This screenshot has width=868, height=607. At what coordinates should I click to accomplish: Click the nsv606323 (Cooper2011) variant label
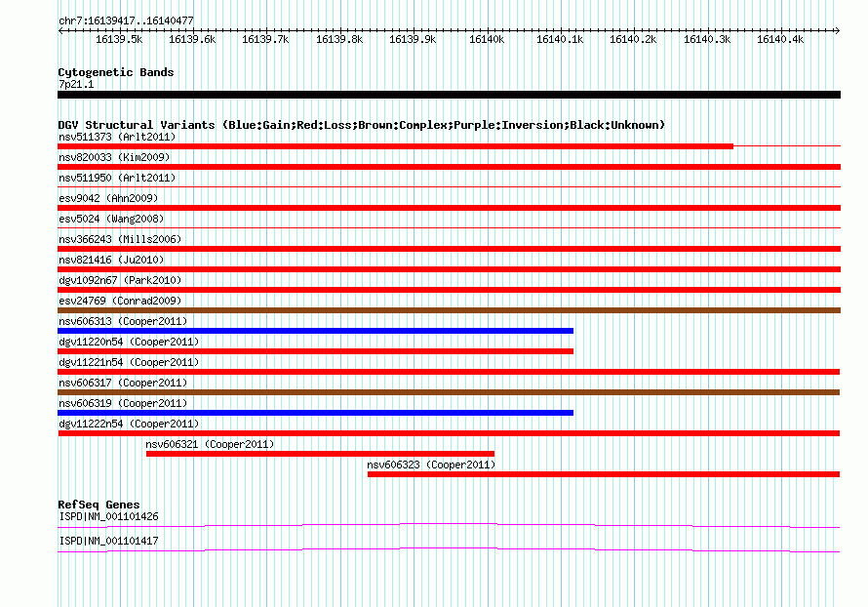pos(431,465)
